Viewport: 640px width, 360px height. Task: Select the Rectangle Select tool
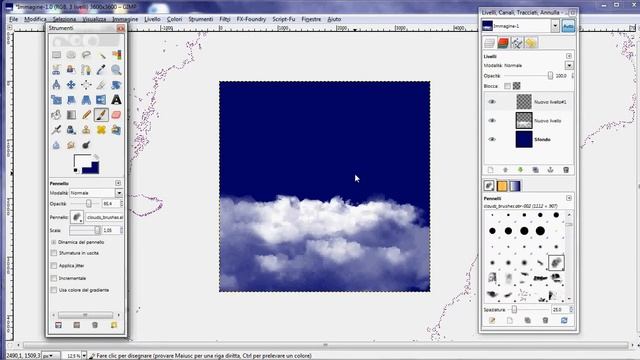[56, 55]
